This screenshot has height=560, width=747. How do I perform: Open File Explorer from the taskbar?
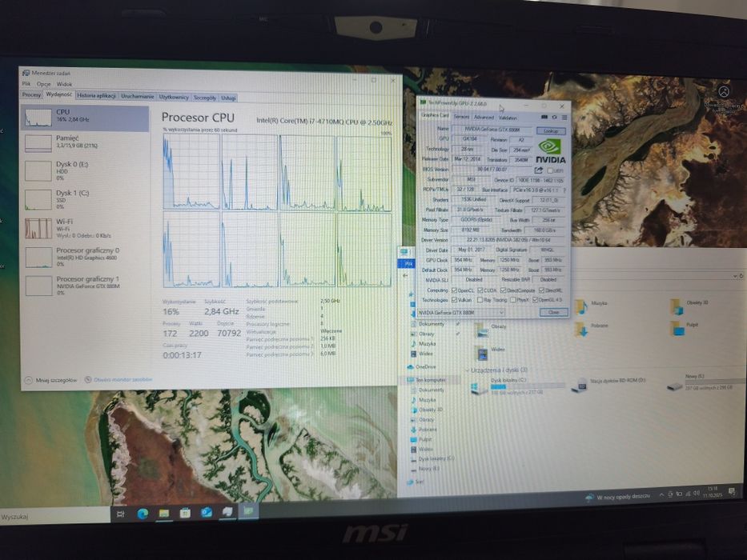[x=164, y=513]
